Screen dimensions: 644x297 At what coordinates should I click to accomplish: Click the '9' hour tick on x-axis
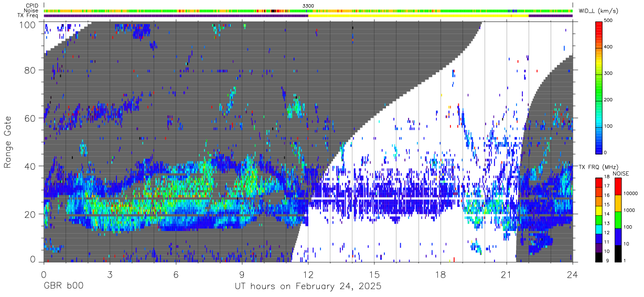pos(242,274)
